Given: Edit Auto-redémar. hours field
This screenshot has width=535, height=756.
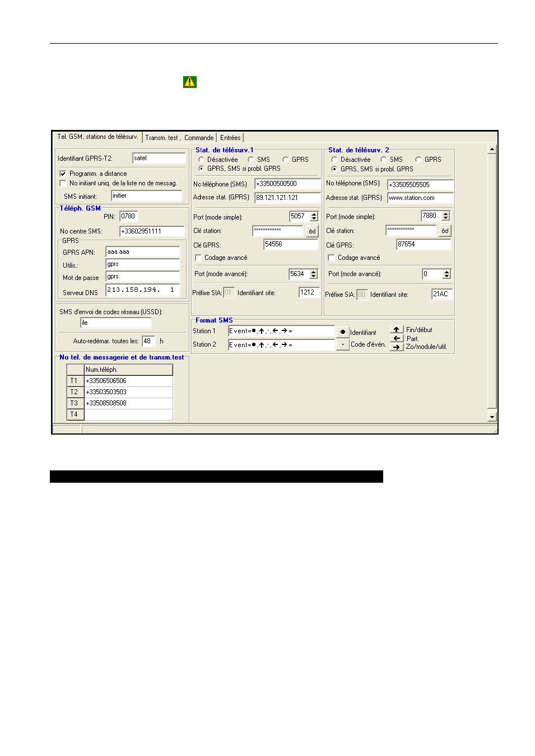Looking at the screenshot, I should [x=149, y=341].
